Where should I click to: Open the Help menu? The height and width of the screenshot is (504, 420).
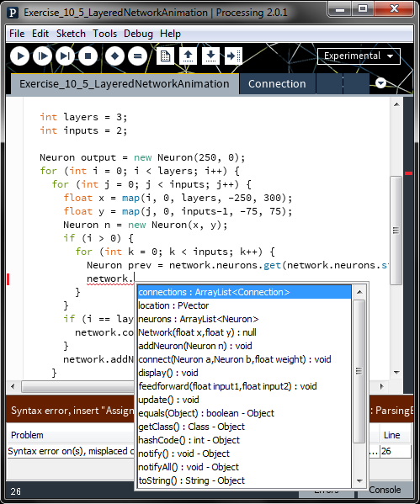point(171,34)
